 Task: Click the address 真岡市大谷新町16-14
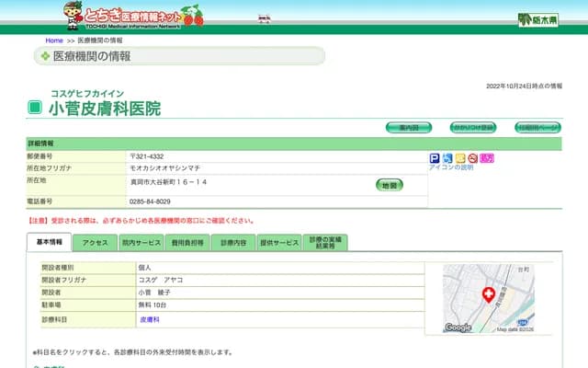click(168, 182)
